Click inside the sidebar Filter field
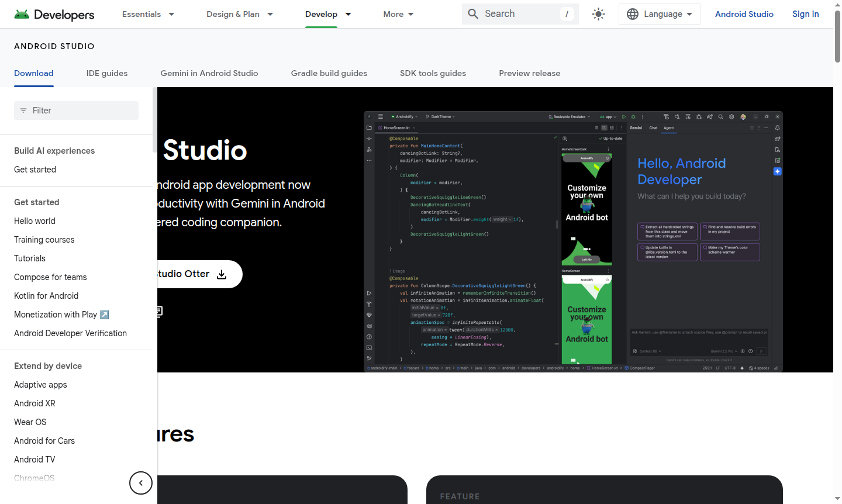This screenshot has height=504, width=842. pyautogui.click(x=76, y=110)
